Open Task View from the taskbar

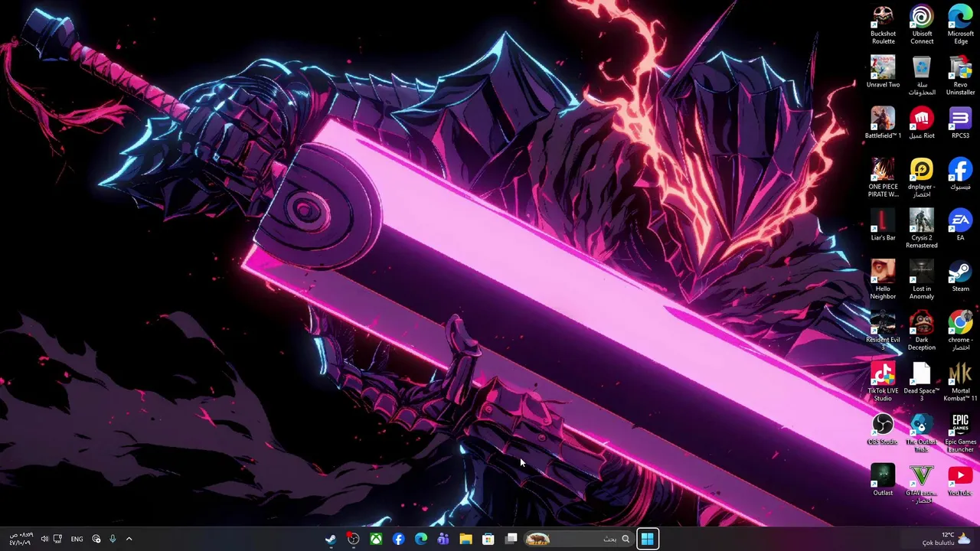511,539
